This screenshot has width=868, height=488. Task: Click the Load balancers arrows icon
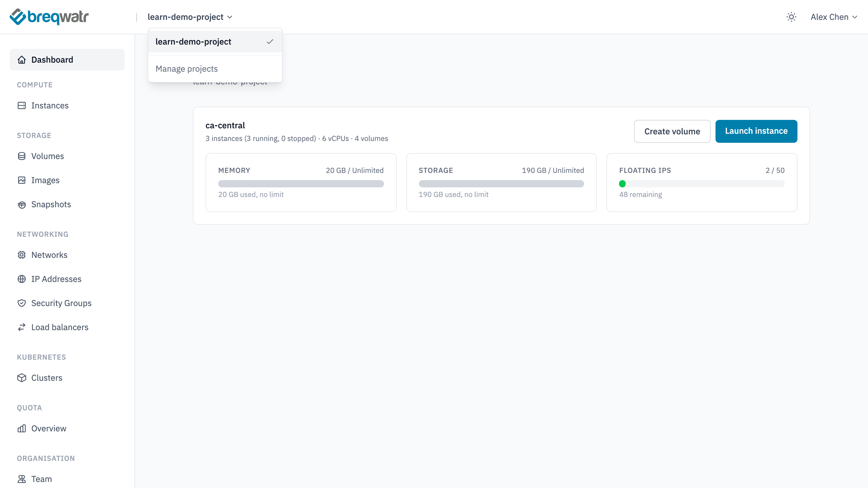(22, 327)
